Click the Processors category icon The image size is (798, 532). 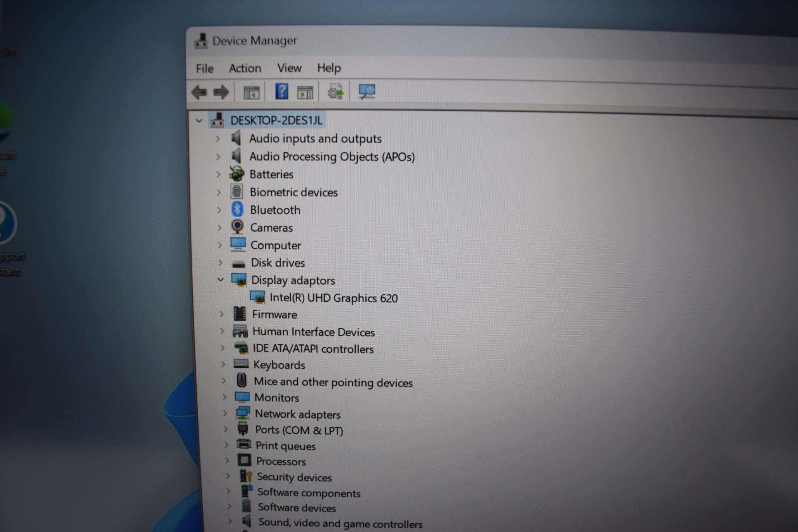click(245, 460)
